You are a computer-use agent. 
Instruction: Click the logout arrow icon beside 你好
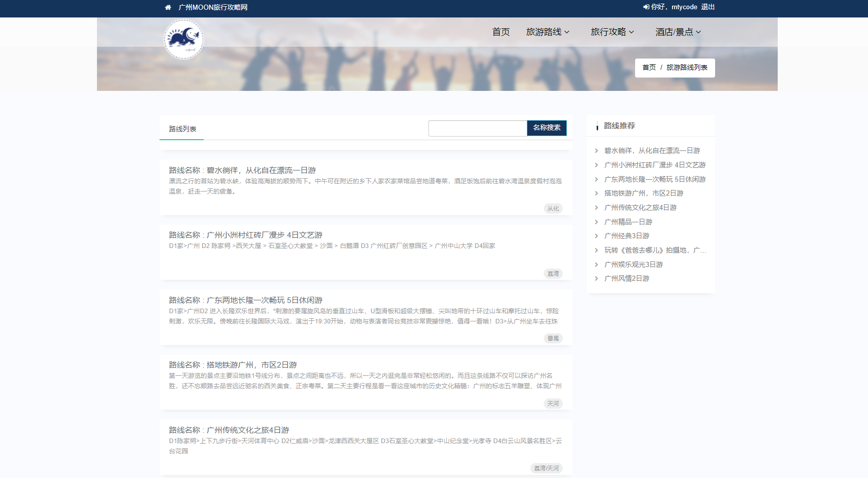(x=646, y=7)
